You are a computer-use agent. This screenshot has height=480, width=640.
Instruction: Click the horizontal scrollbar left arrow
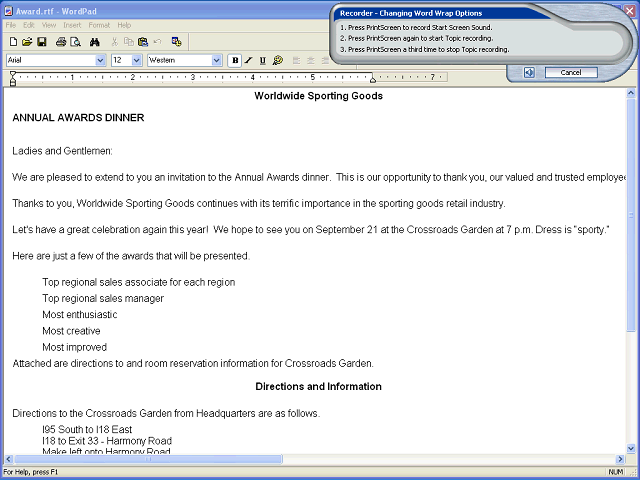click(9, 459)
